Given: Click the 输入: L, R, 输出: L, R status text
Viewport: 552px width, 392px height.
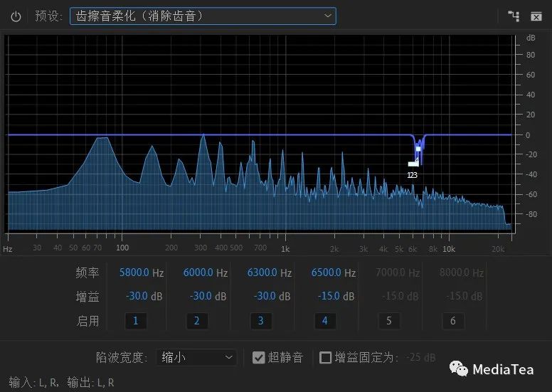Looking at the screenshot, I should [x=62, y=383].
